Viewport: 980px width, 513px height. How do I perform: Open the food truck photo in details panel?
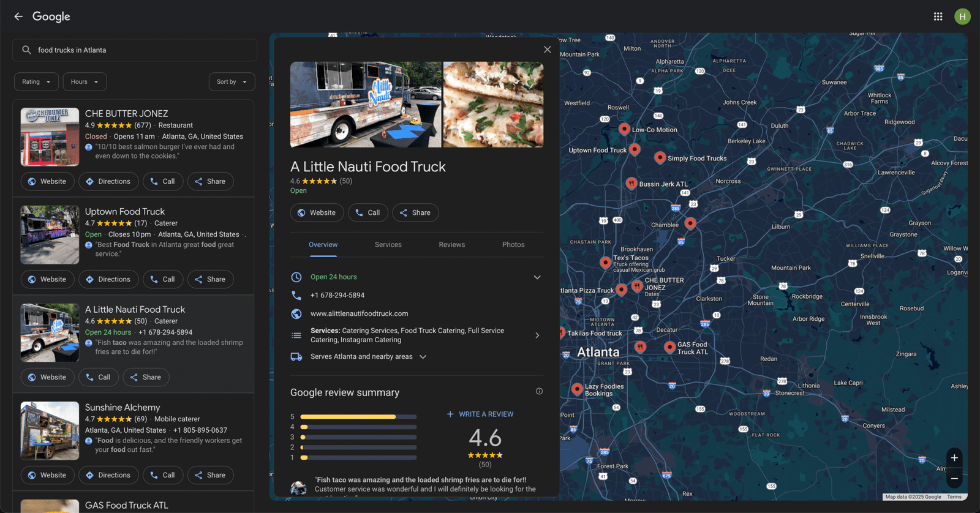pos(366,105)
